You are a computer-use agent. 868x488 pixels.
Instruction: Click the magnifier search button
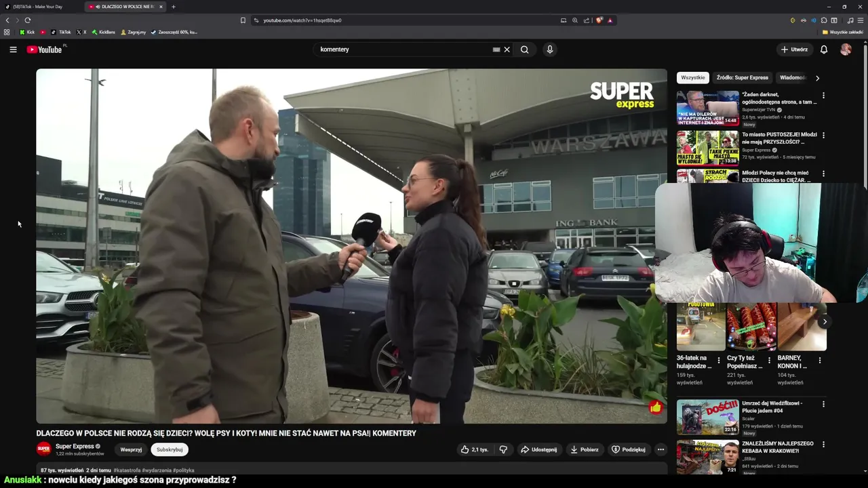(524, 49)
